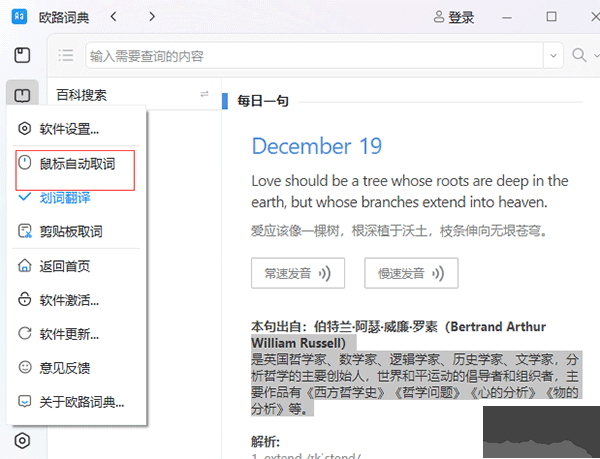Click the English quote starting 'Love should be'
Viewport: 600px width, 459px height.
(409, 191)
